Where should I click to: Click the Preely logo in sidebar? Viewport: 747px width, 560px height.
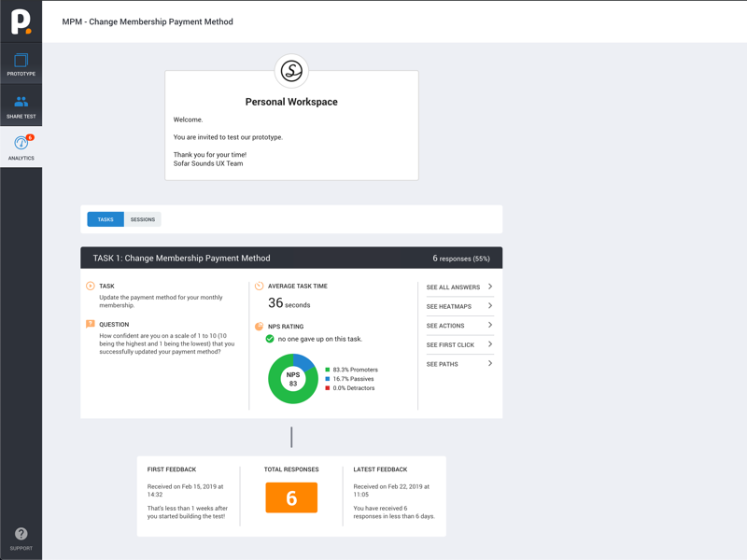tap(21, 21)
